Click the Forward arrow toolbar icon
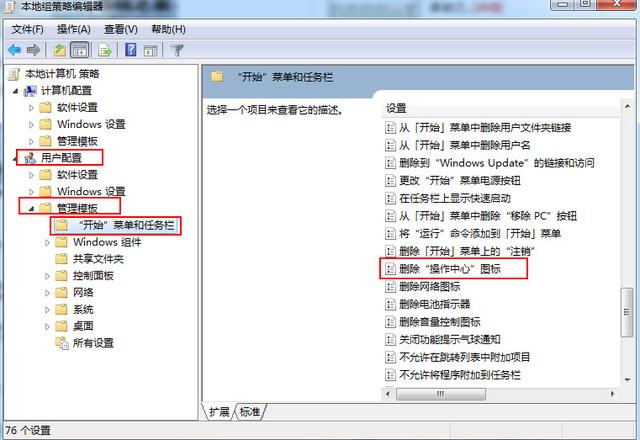Viewport: 640px width, 440px height. click(33, 50)
